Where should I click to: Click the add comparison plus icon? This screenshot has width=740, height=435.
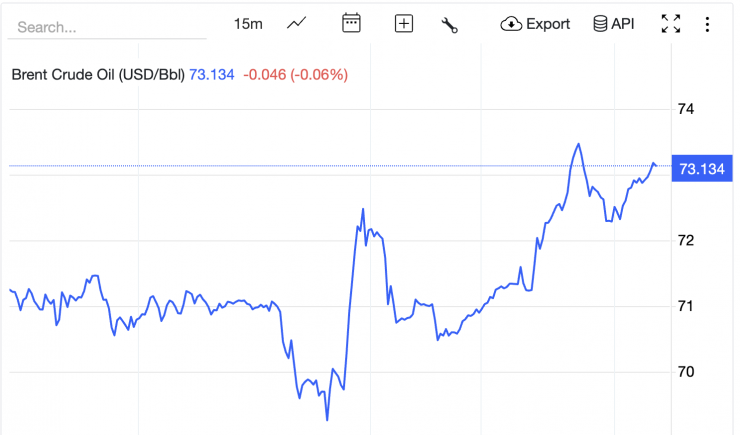[x=404, y=24]
